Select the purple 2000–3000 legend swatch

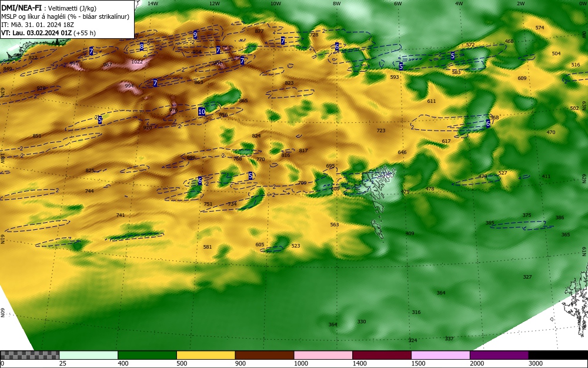[x=499, y=355]
